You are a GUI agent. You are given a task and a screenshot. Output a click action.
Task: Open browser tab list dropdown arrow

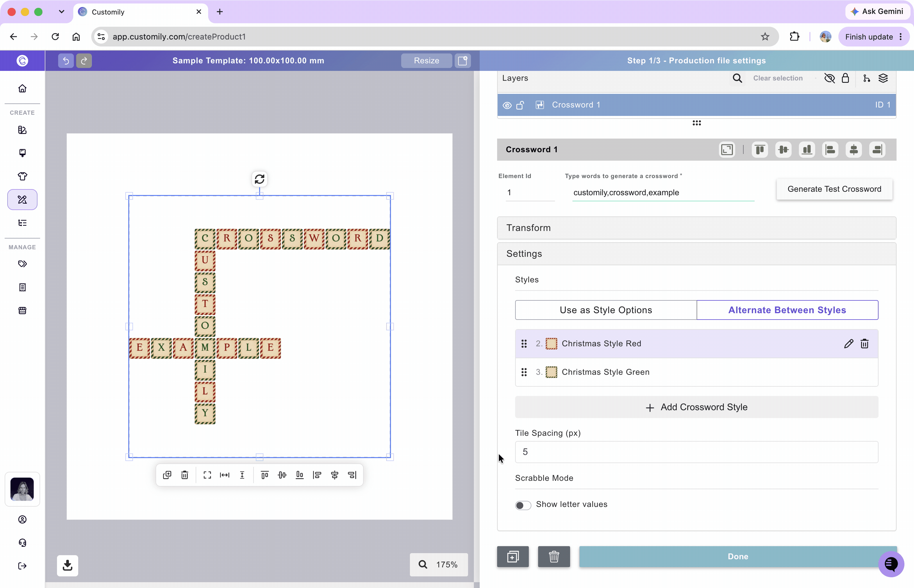61,11
